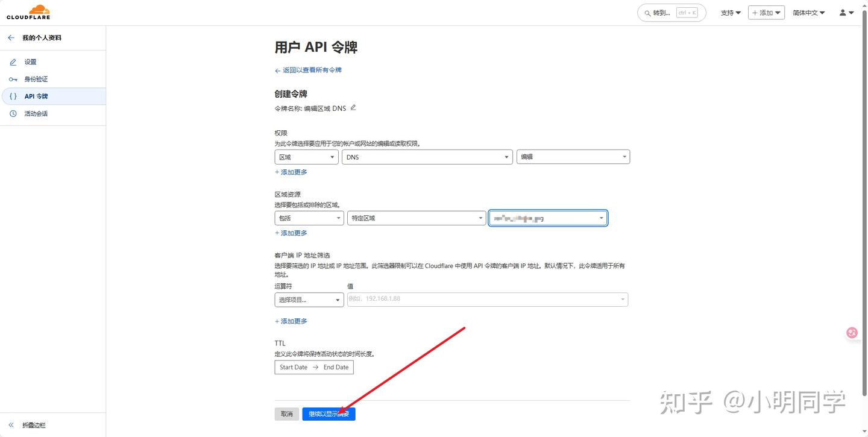
Task: Open the 简体中文 language dropdown
Action: pos(809,13)
